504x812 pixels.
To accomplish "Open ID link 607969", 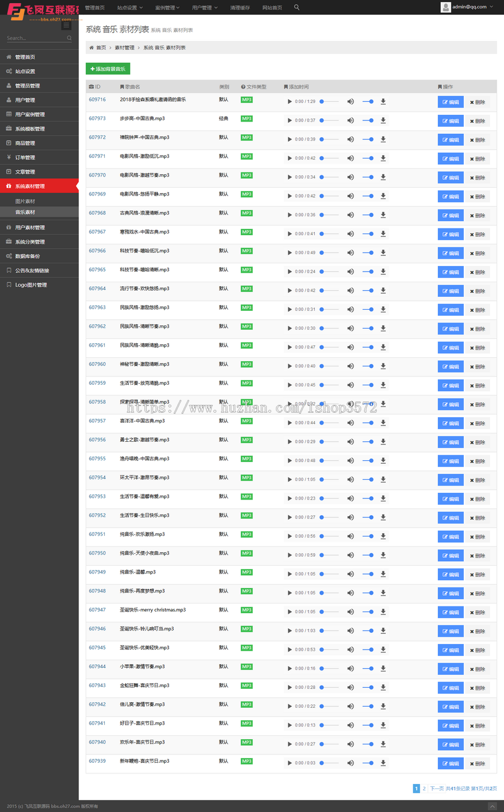I will [x=97, y=194].
